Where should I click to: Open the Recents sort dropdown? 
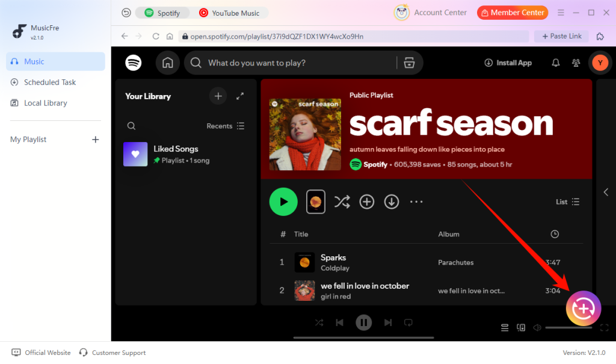(x=226, y=126)
